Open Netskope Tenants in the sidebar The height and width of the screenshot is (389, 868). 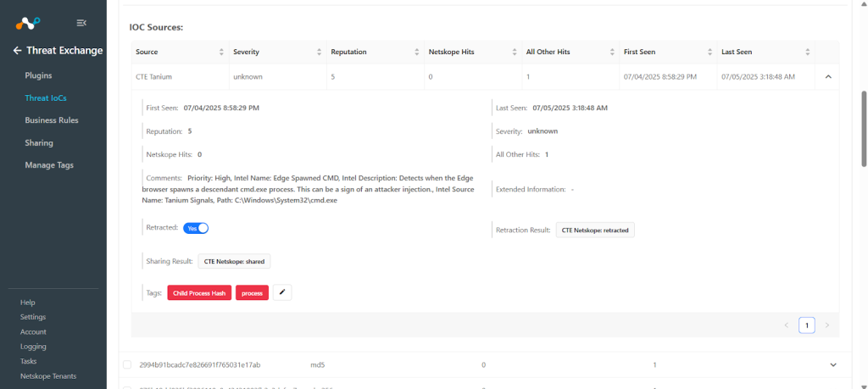pyautogui.click(x=48, y=376)
